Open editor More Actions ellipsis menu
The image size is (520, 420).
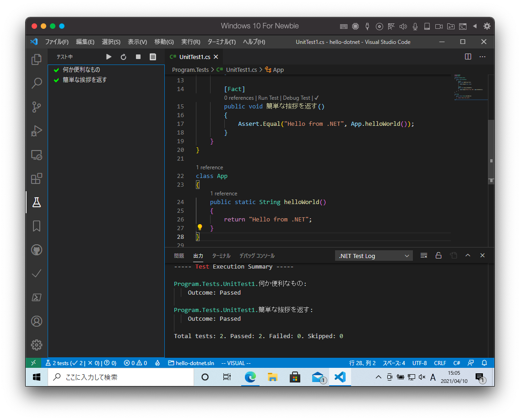482,57
